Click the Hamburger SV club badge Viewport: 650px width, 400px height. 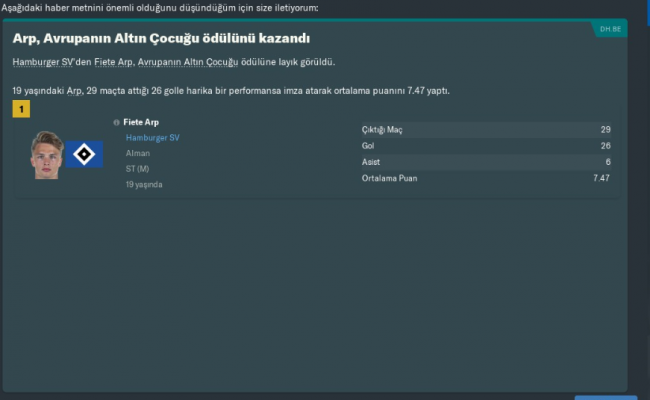[84, 154]
